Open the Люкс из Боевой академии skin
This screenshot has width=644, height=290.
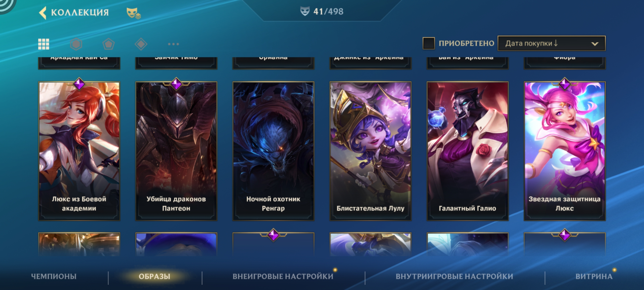pos(79,151)
